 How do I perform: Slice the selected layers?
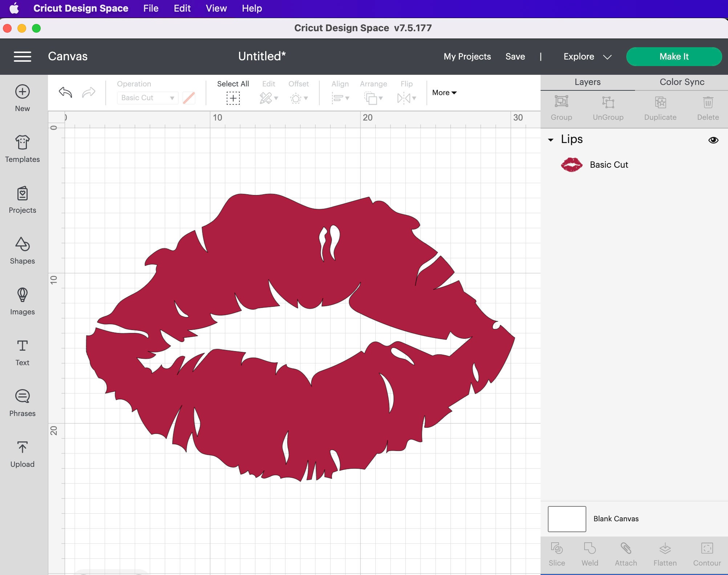coord(557,554)
